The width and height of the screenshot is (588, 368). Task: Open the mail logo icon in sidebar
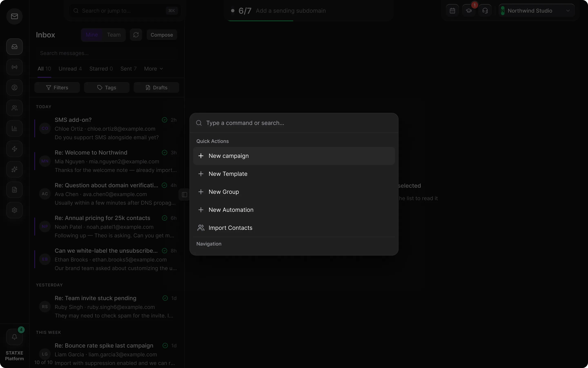point(14,16)
